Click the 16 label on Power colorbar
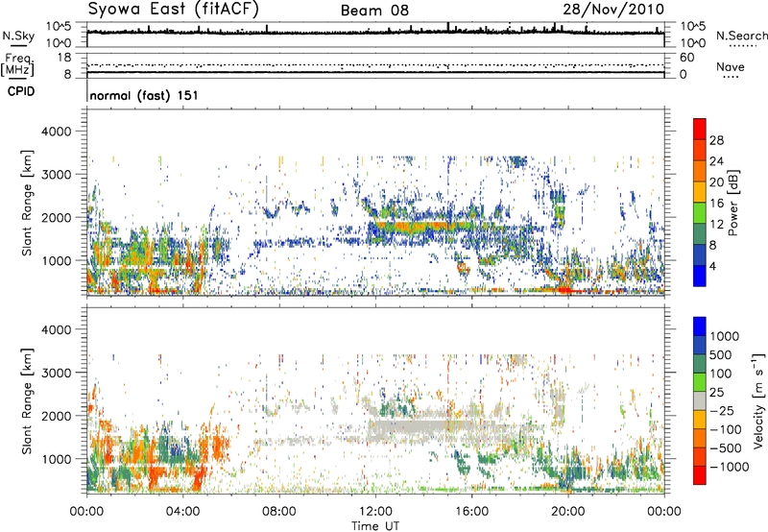 716,204
